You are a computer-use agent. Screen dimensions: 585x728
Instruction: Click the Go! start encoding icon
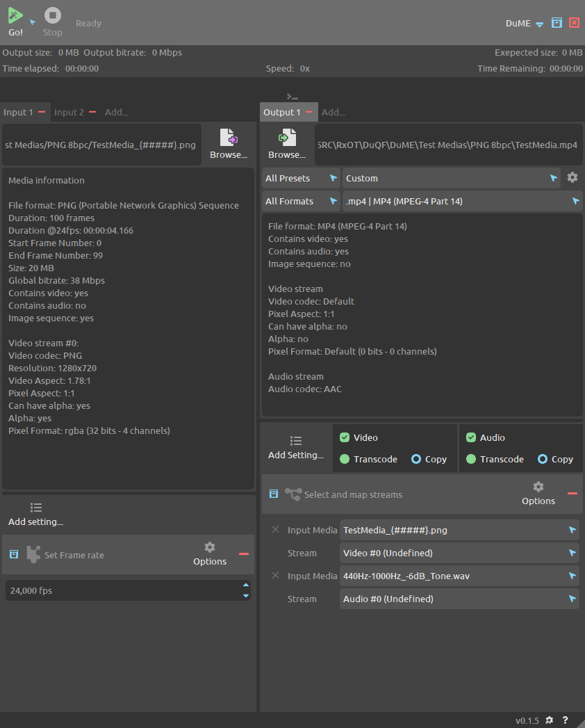[15, 17]
